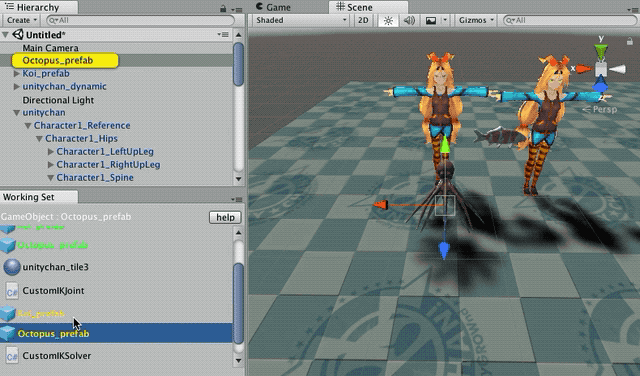The height and width of the screenshot is (376, 640).
Task: Click Scene panel options menu icon
Action: [x=634, y=9]
